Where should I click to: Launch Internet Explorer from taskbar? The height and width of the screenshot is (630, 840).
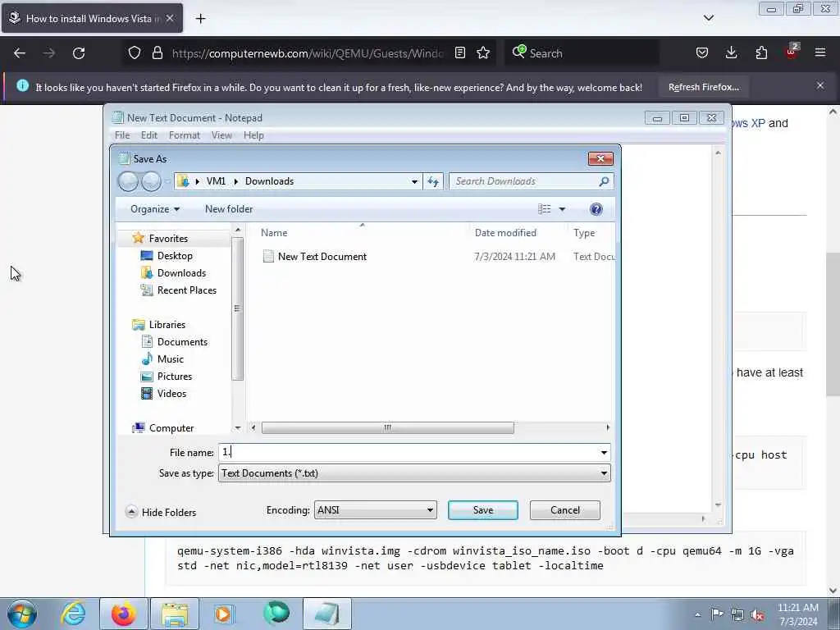[73, 614]
